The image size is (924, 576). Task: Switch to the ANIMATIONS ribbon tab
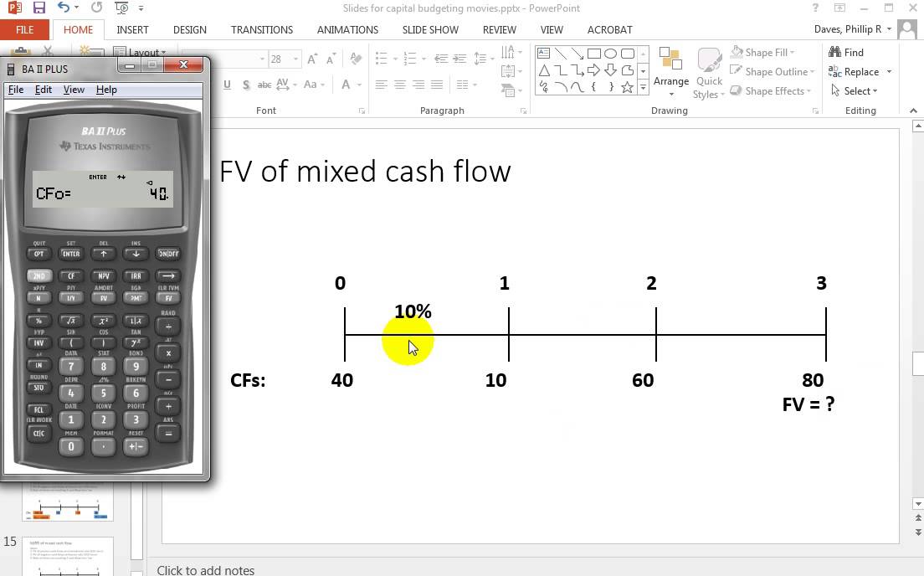click(347, 29)
